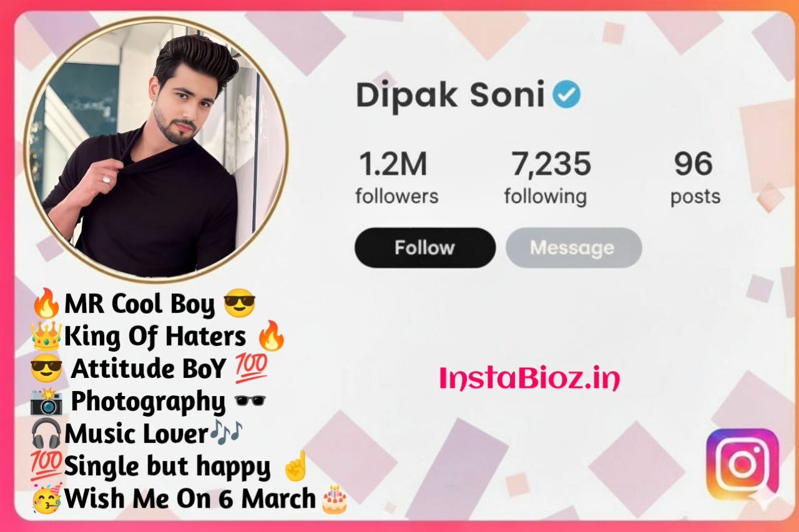The width and height of the screenshot is (799, 532).
Task: Open the 1.2M followers count
Action: coord(396,178)
